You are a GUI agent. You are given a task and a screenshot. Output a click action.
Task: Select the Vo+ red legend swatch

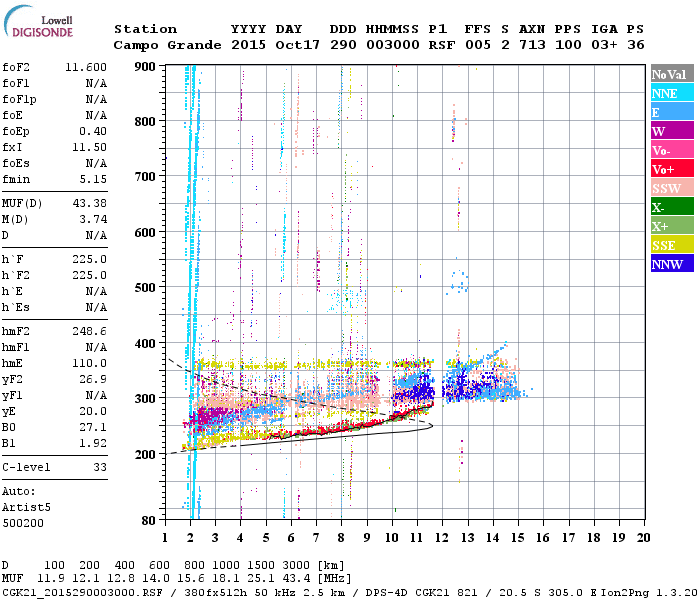point(672,169)
